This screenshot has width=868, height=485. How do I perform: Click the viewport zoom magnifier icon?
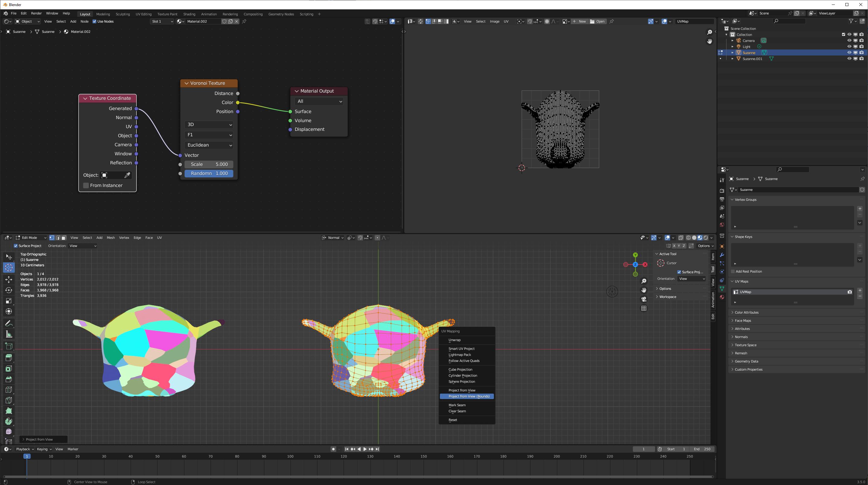click(644, 281)
